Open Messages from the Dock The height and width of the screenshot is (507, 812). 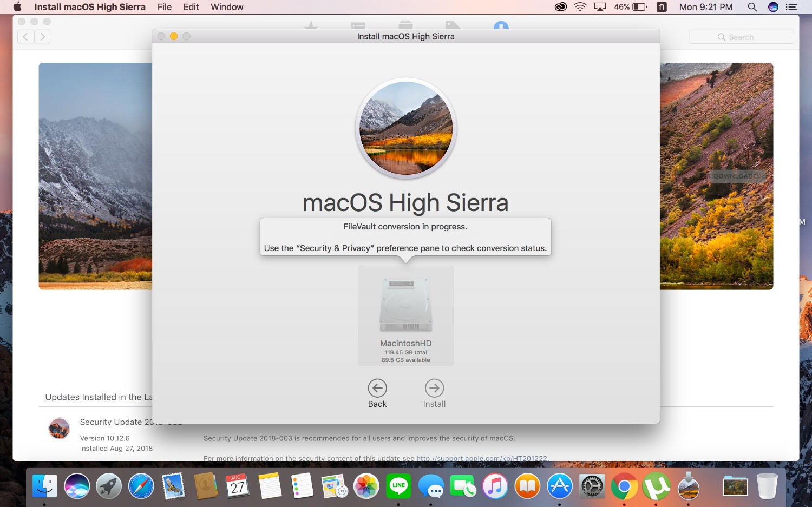(x=431, y=486)
